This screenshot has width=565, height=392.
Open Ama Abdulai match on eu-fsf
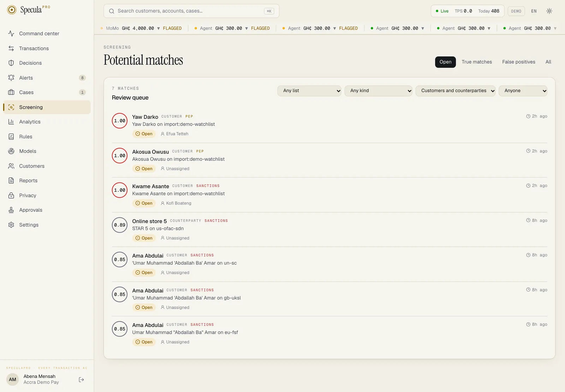click(x=329, y=333)
